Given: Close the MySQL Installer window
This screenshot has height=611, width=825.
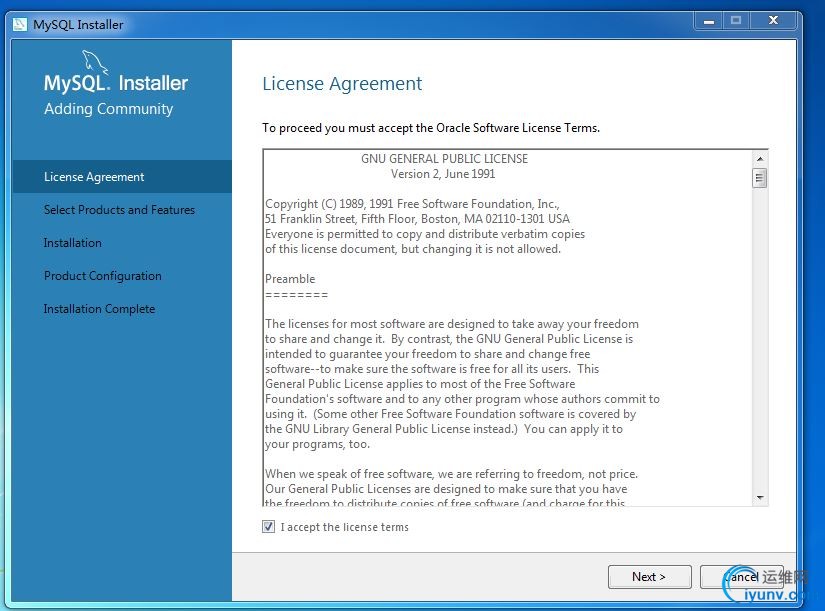Looking at the screenshot, I should (x=773, y=21).
